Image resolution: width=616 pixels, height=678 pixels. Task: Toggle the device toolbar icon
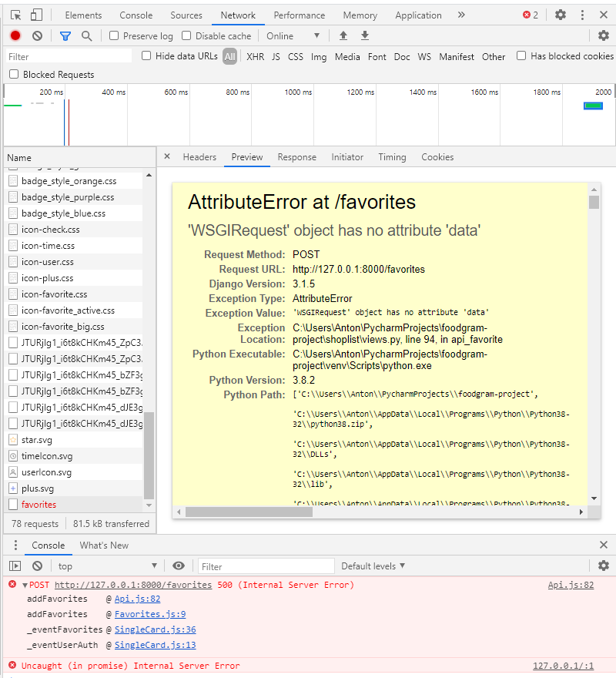[36, 15]
